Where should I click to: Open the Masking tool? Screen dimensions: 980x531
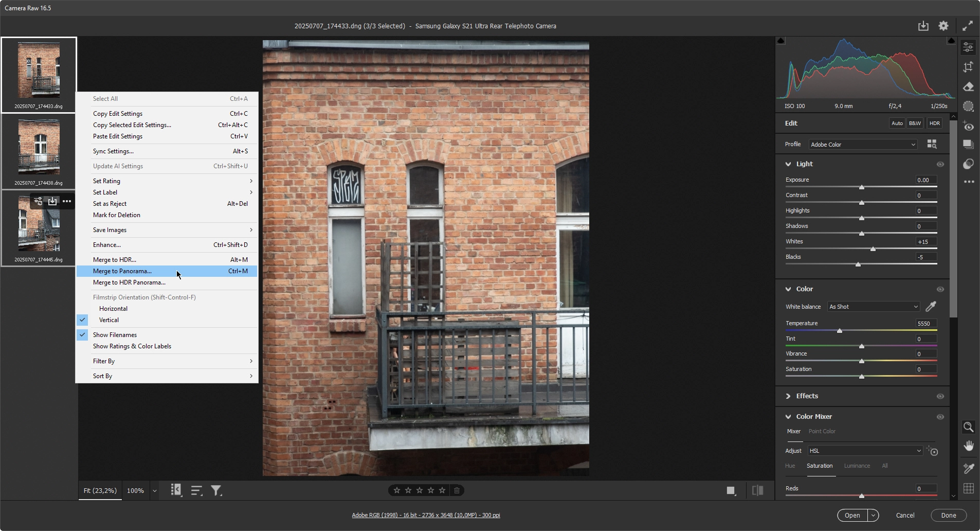click(x=968, y=107)
